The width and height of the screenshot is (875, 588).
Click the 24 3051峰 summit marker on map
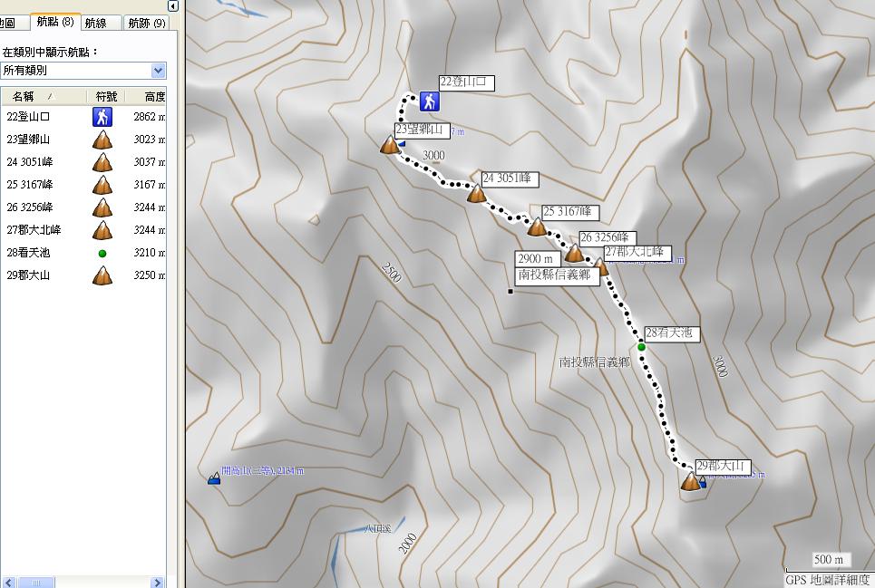click(x=477, y=193)
